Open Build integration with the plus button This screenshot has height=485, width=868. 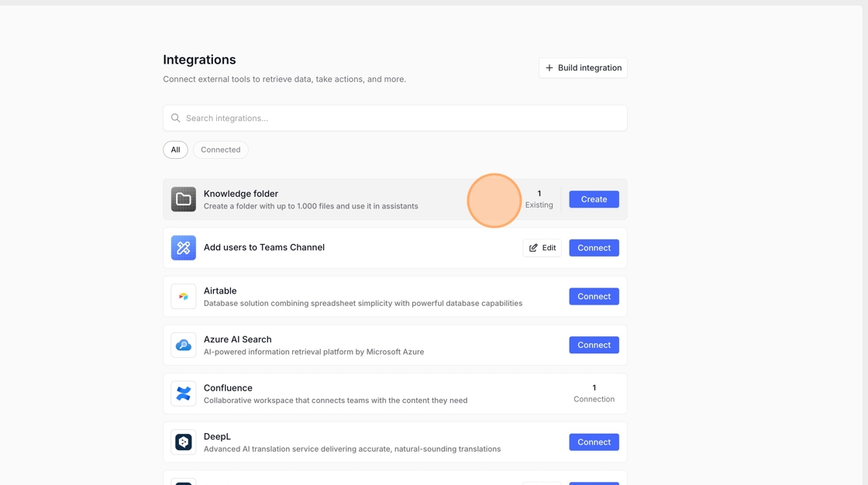click(583, 68)
